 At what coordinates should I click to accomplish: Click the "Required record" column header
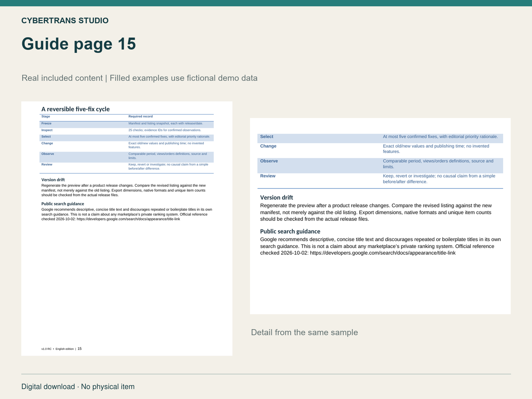pos(141,116)
